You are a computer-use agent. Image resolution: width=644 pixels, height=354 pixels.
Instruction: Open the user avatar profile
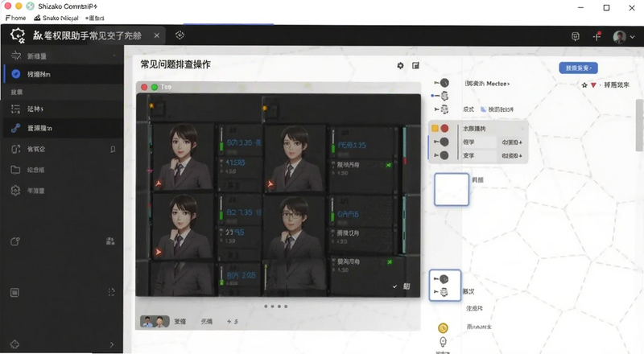(619, 36)
